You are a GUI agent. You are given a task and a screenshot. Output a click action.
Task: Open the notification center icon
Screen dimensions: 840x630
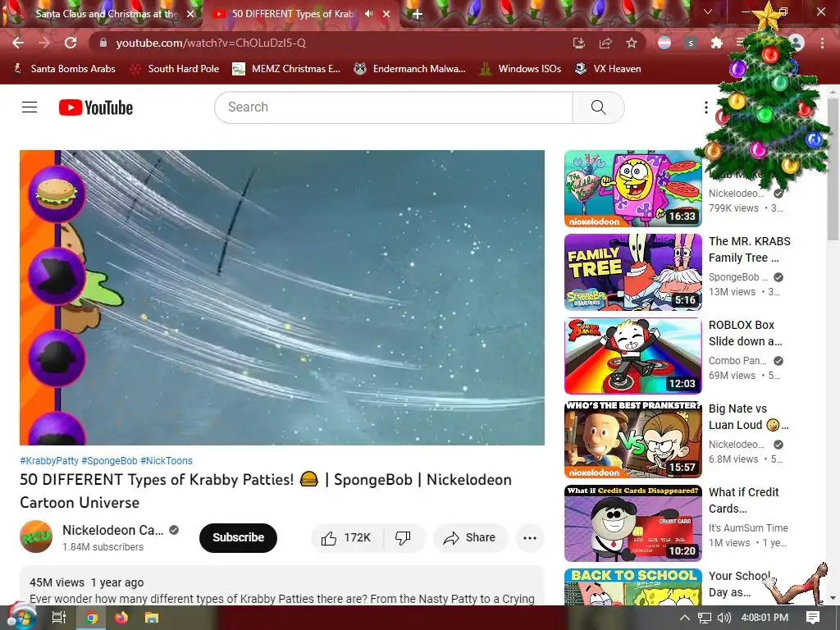[813, 618]
